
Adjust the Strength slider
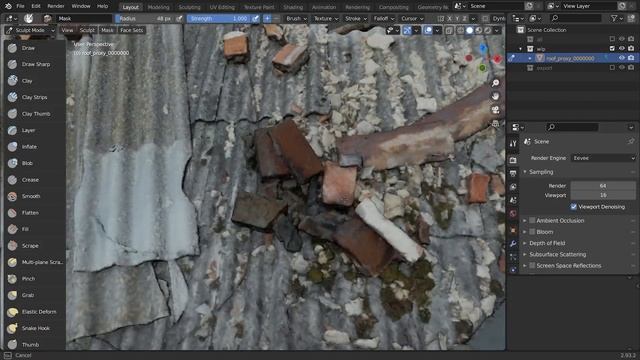(218, 19)
